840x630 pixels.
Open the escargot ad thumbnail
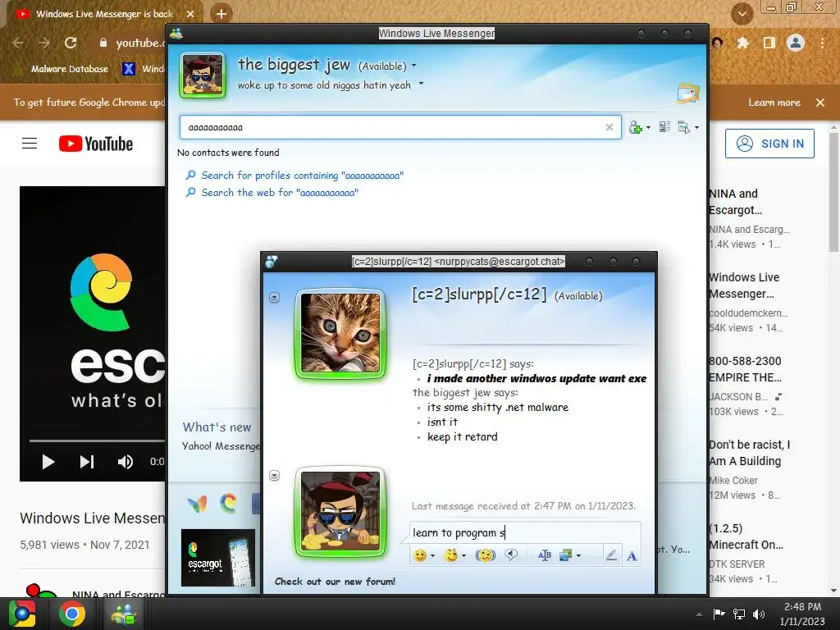[x=218, y=558]
